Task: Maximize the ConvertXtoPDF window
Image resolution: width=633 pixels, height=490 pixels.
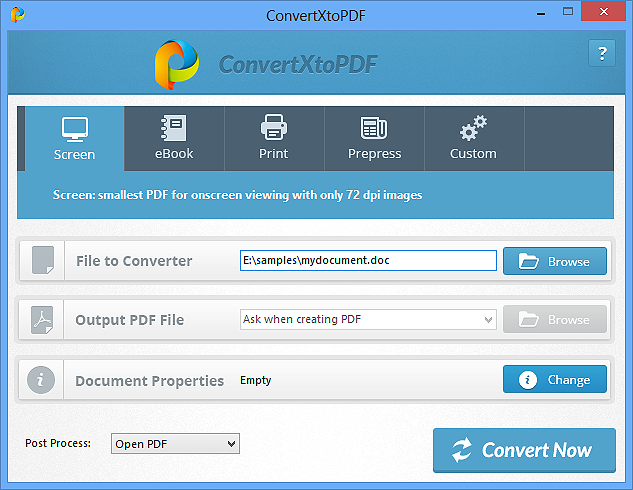Action: (568, 12)
